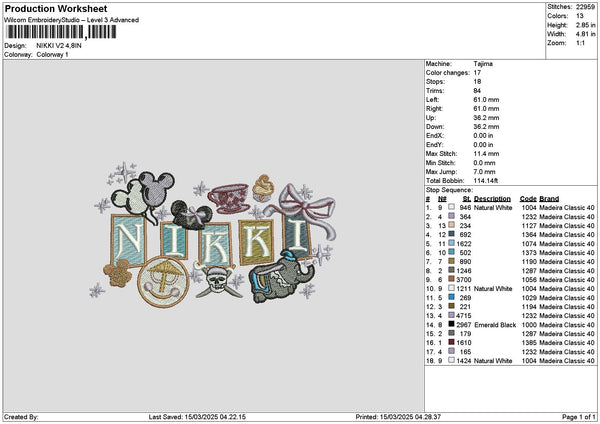Pick the orange-brown swatch with code 1056

click(452, 279)
